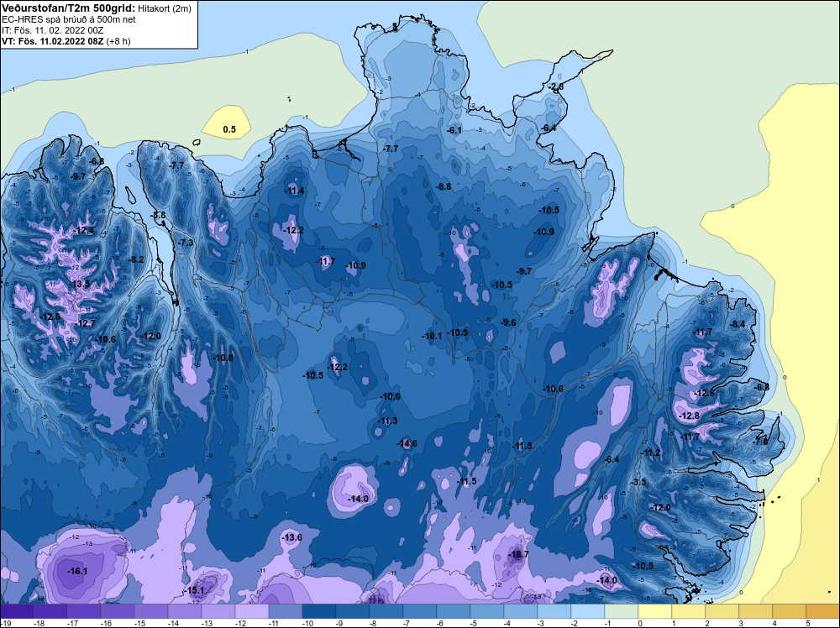
Task: Select the -16.1 temperature reading
Action: [77, 571]
